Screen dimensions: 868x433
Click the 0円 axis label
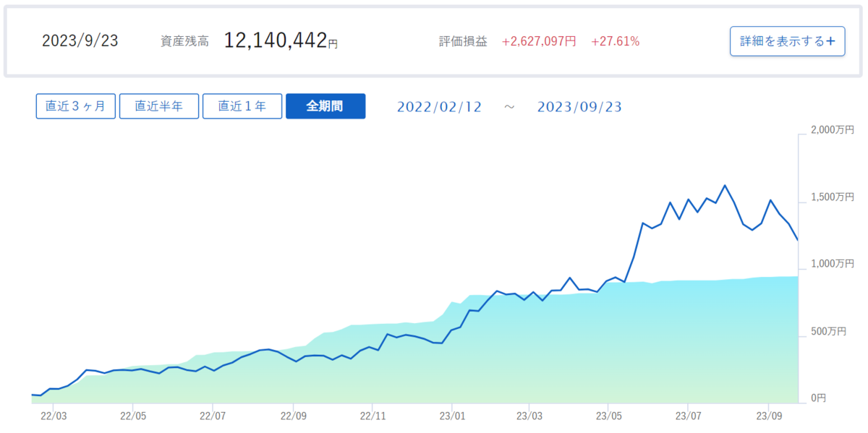(x=818, y=398)
